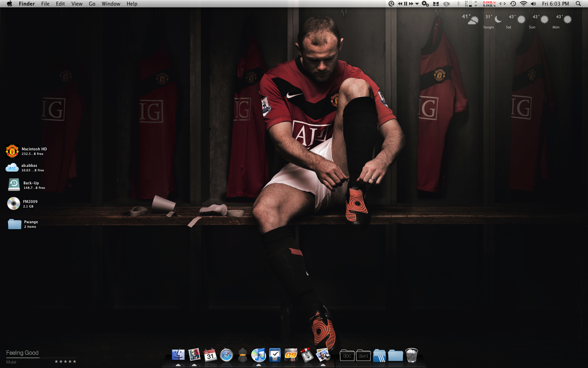The image size is (588, 368).
Task: Open the Edit menu
Action: click(x=61, y=4)
